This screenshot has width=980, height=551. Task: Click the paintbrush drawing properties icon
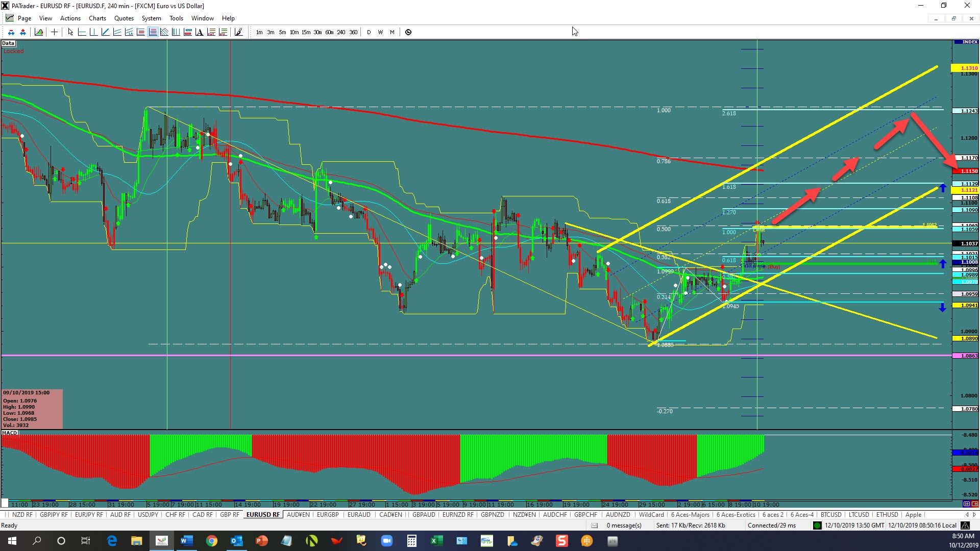coord(238,32)
